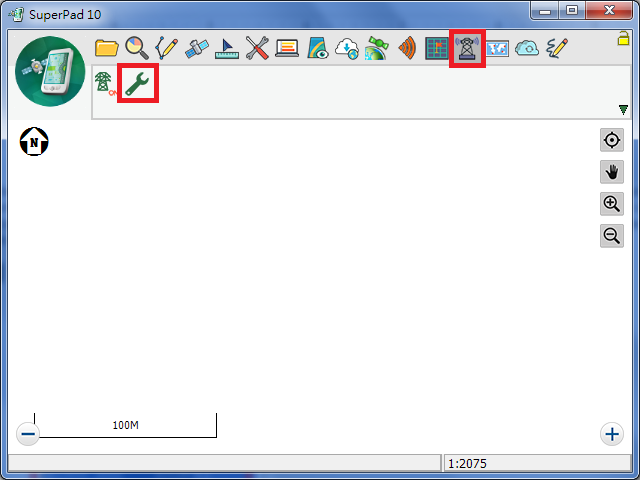Open crossed wrench and screwdriver tools
The image size is (640, 480).
point(257,48)
